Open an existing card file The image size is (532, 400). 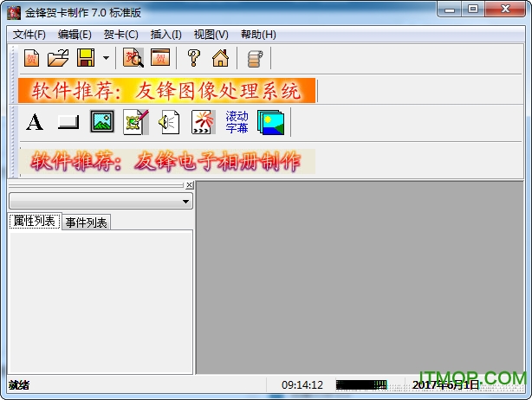tap(58, 58)
